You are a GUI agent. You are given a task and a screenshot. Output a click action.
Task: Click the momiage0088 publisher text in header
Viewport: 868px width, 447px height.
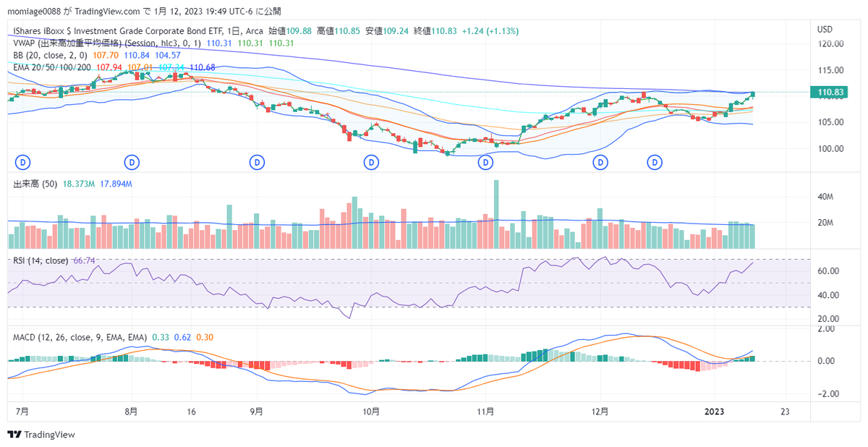[33, 12]
